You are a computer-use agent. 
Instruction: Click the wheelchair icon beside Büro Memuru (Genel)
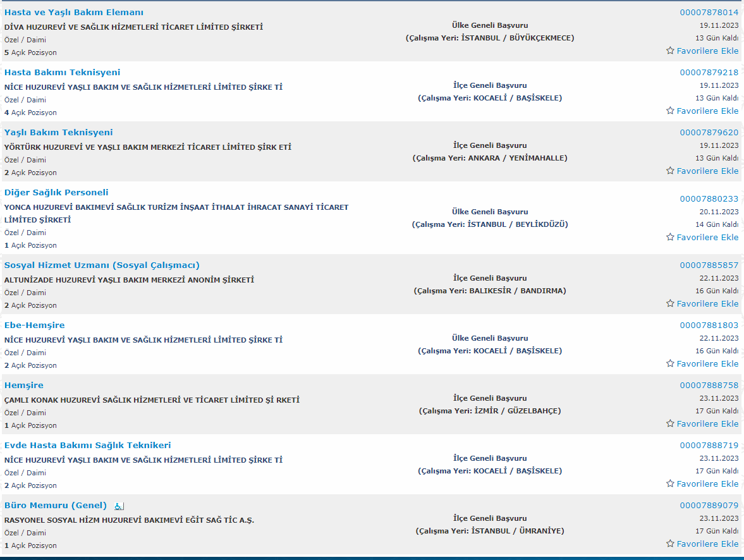(119, 506)
